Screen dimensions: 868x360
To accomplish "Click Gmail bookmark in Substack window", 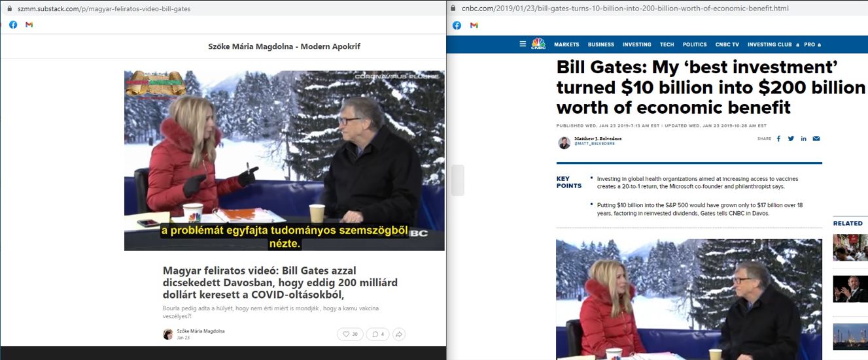I will (x=29, y=25).
